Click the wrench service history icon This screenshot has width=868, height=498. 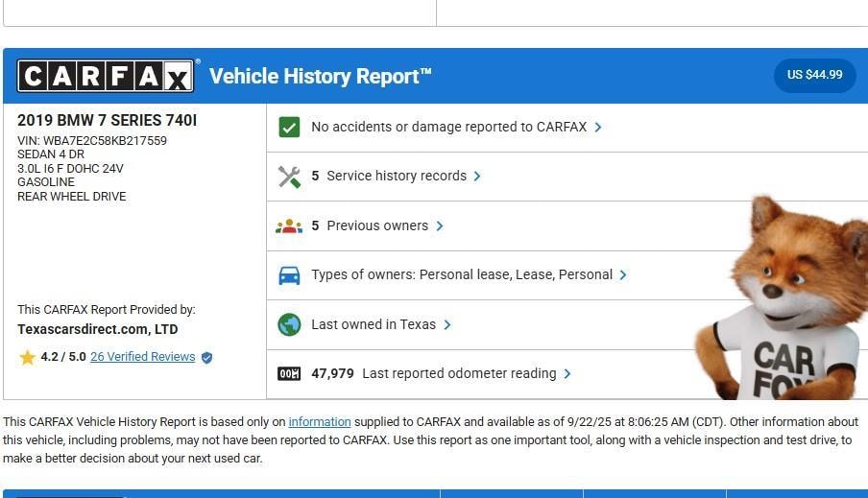289,177
